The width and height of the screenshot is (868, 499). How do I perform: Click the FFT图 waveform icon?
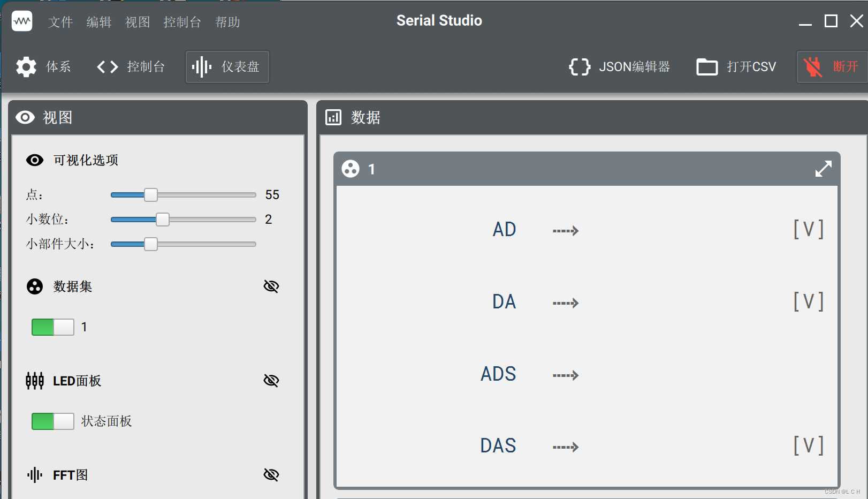(x=35, y=475)
